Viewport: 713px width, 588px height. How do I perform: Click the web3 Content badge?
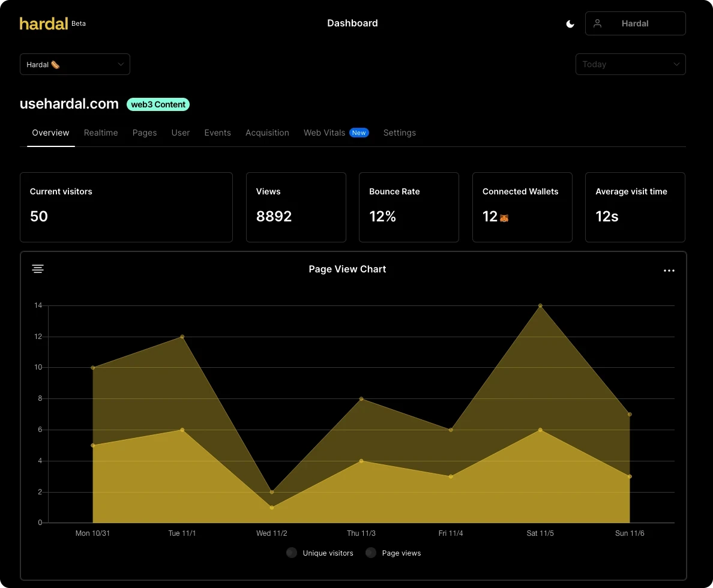click(158, 104)
